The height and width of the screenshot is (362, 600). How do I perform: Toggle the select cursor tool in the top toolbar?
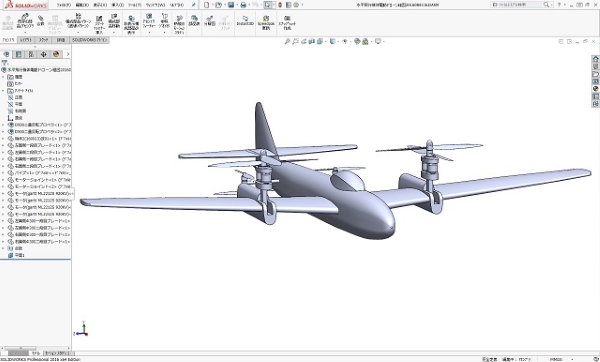point(268,5)
